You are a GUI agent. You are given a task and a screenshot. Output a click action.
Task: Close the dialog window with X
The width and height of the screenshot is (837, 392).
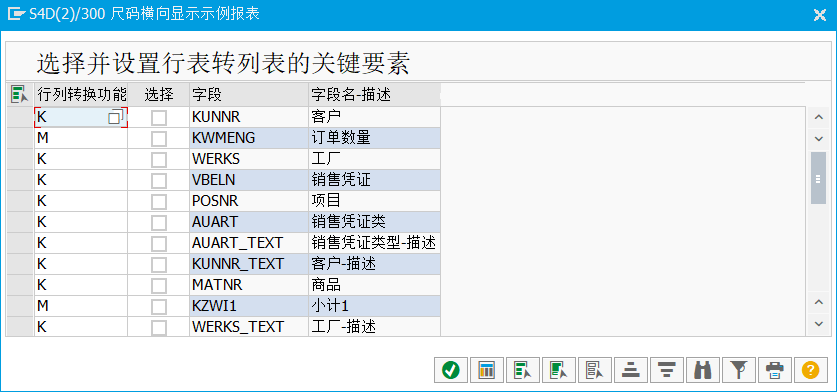click(819, 15)
